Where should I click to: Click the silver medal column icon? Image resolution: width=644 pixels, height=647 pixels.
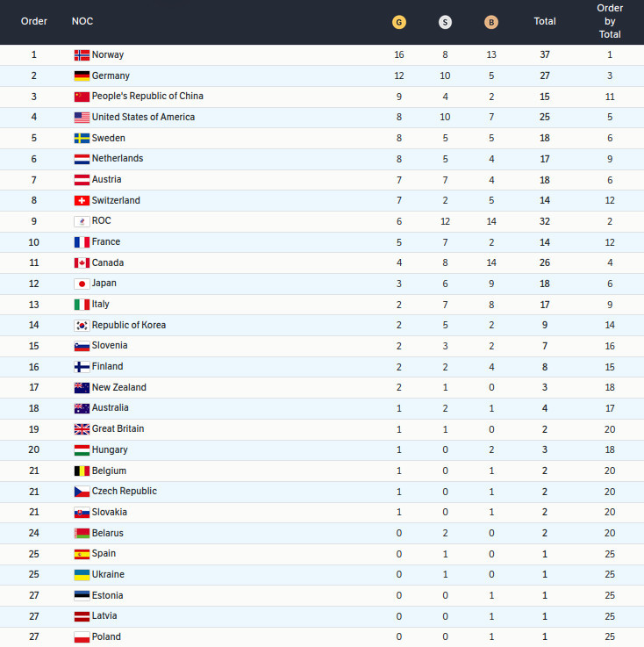point(445,22)
